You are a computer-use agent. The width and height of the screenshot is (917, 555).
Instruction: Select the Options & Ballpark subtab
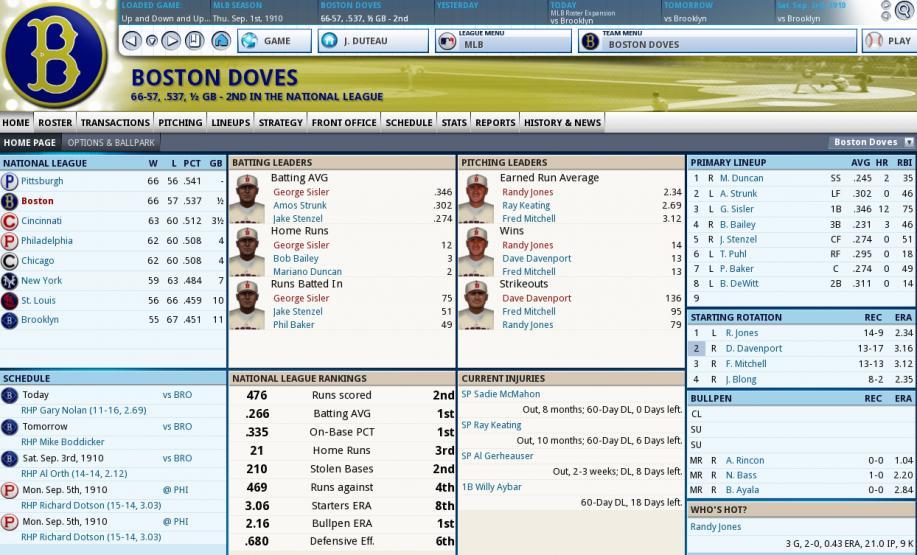point(111,143)
